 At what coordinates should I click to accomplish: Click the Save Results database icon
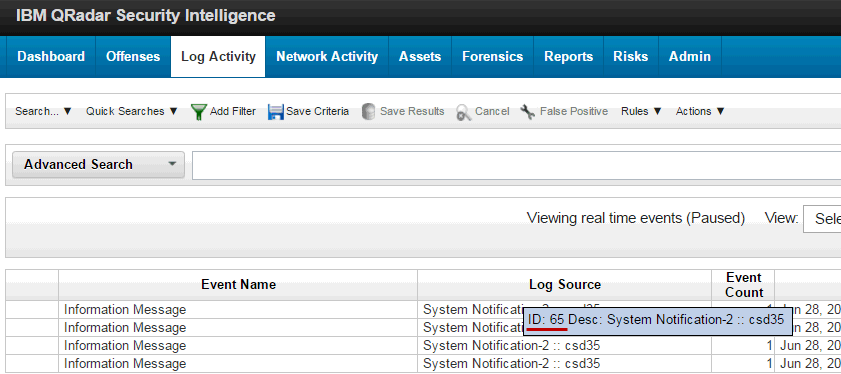pos(368,112)
